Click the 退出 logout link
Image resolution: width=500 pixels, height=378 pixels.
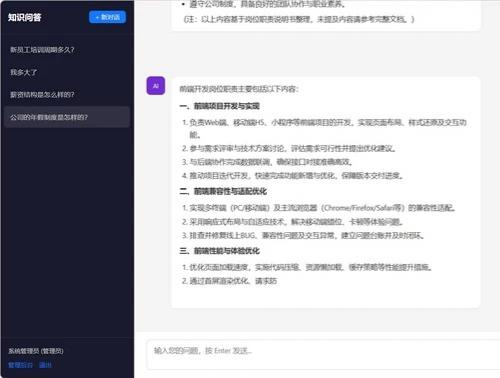click(x=45, y=365)
